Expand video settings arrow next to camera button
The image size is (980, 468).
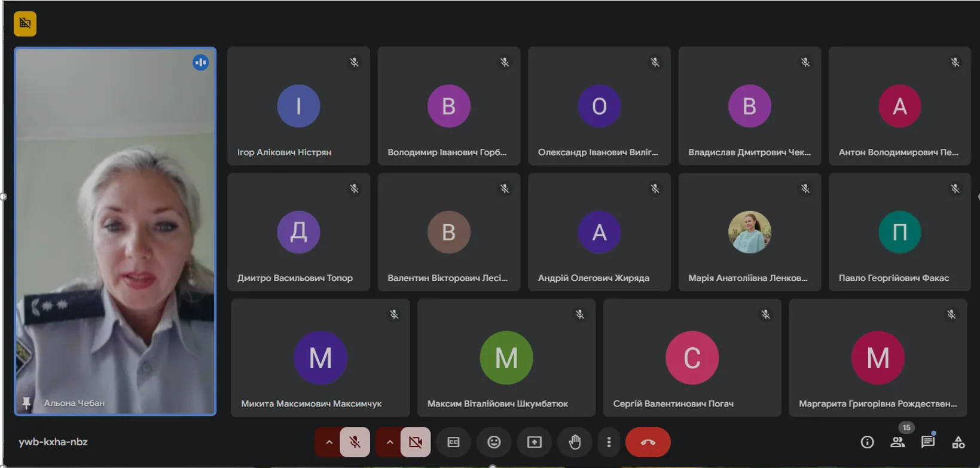click(x=390, y=442)
